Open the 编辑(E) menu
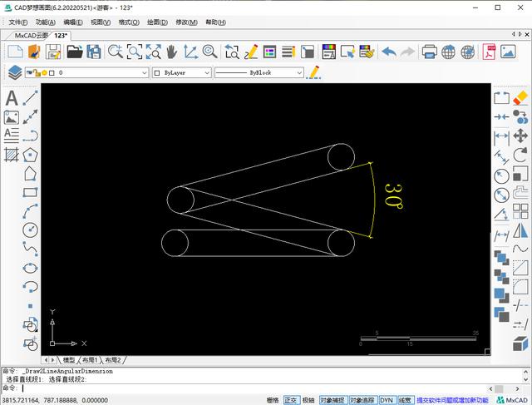 [73, 22]
